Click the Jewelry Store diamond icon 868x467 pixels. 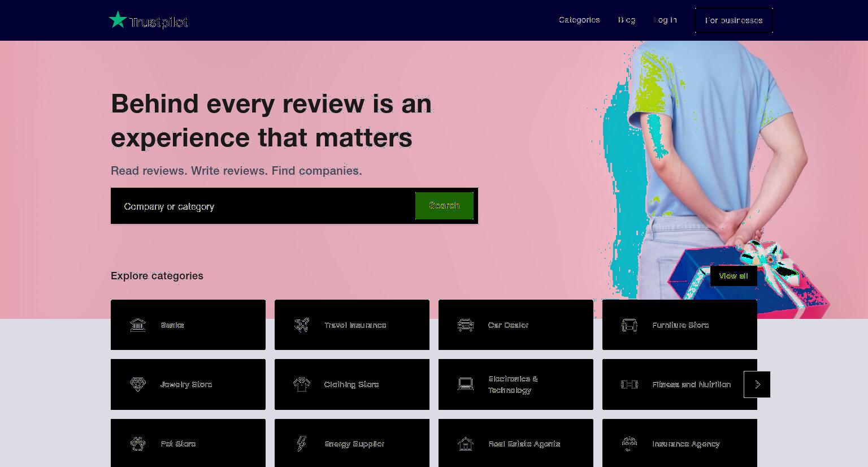(x=138, y=384)
